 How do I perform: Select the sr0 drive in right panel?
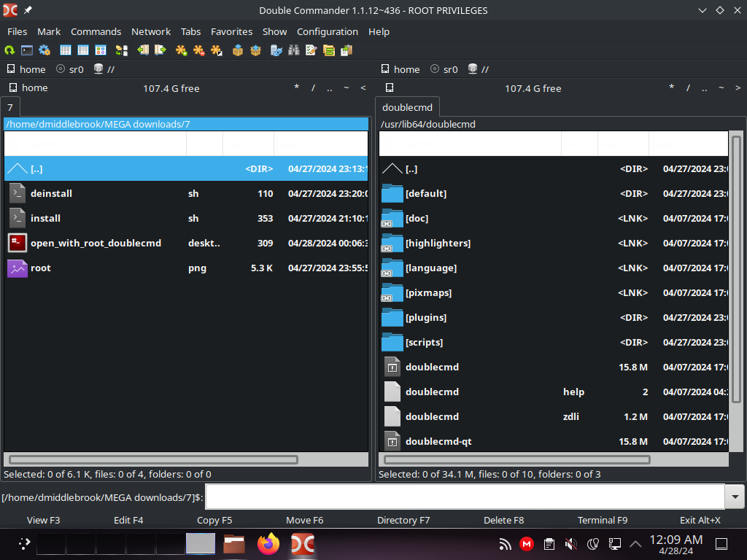[x=444, y=69]
